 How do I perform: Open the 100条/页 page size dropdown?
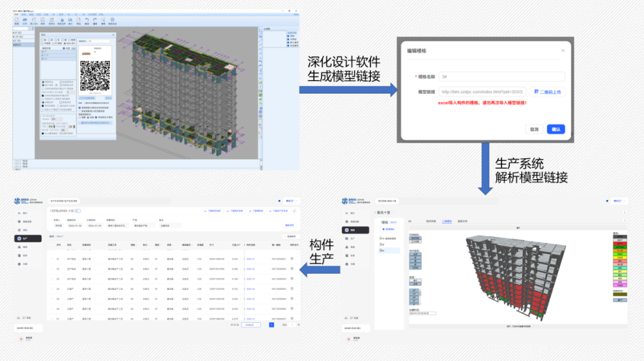(250, 325)
